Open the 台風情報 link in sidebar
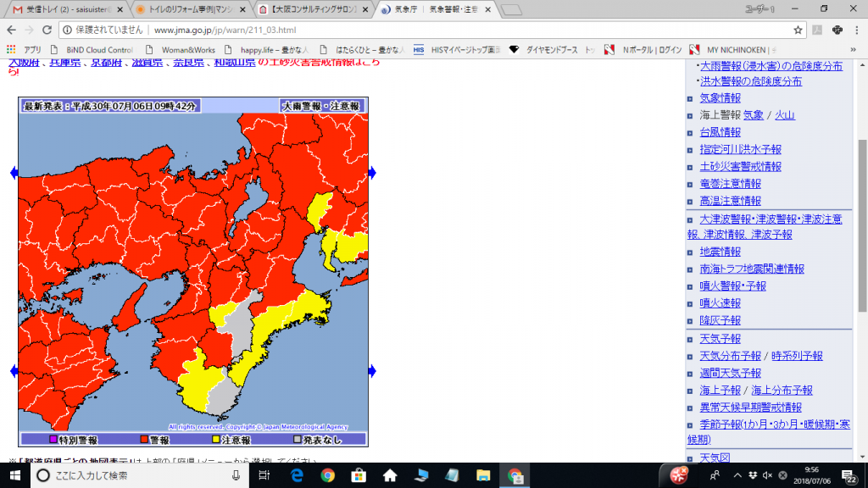This screenshot has width=868, height=488. click(720, 132)
